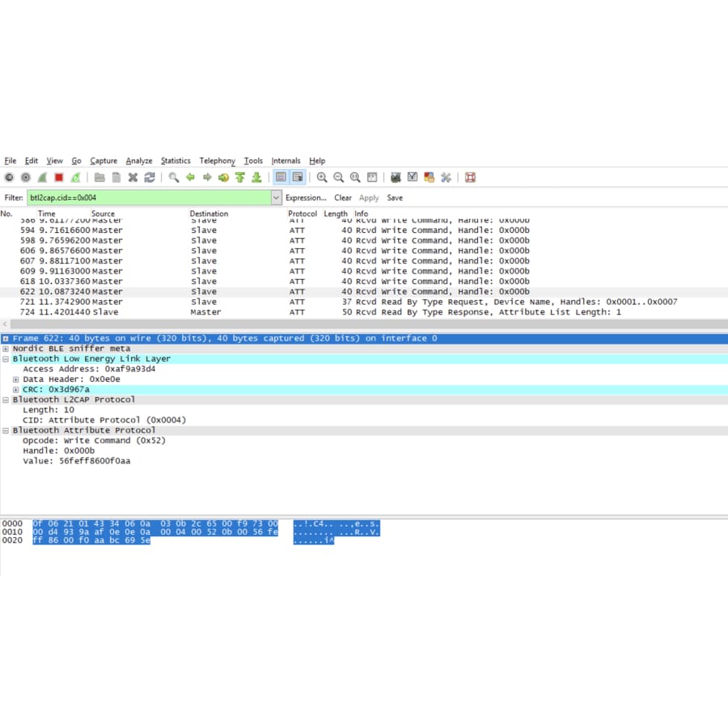Click the Go back green arrow icon
The width and height of the screenshot is (728, 728).
[x=190, y=177]
